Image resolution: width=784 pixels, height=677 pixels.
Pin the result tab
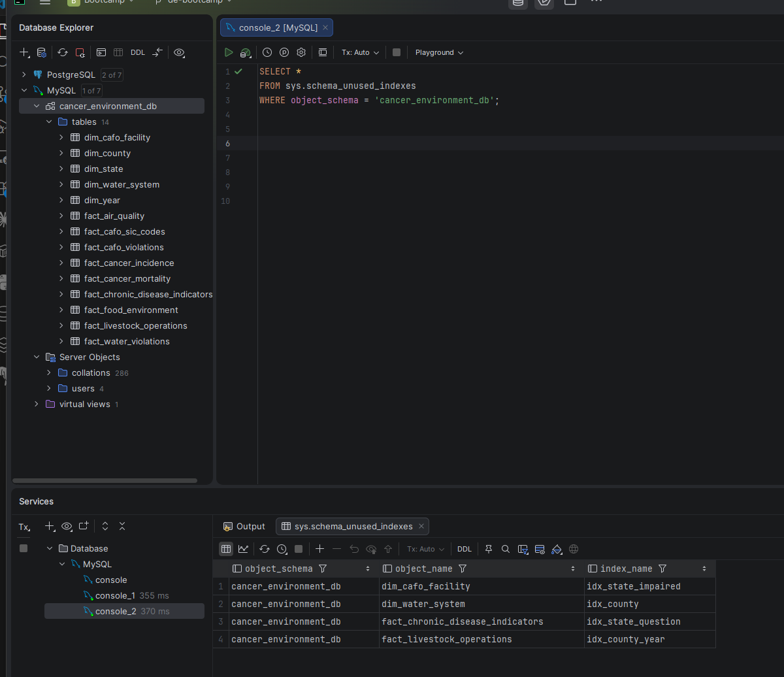coord(489,549)
